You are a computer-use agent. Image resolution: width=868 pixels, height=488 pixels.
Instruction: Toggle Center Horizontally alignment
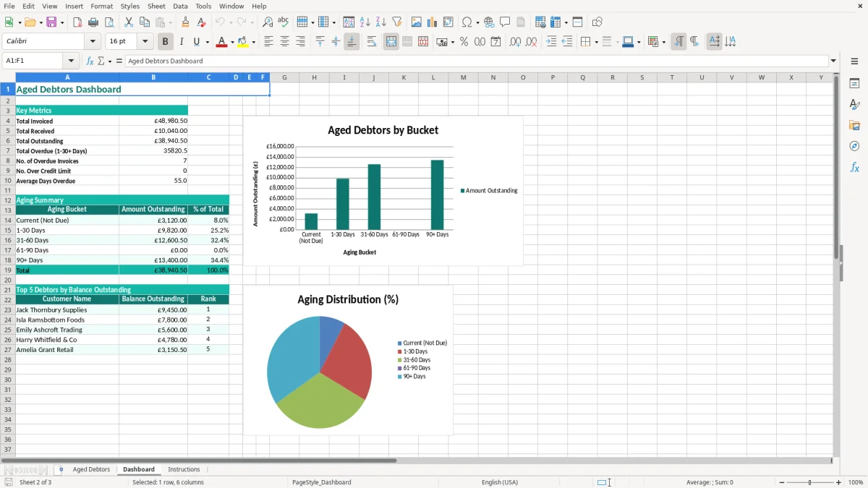(285, 42)
